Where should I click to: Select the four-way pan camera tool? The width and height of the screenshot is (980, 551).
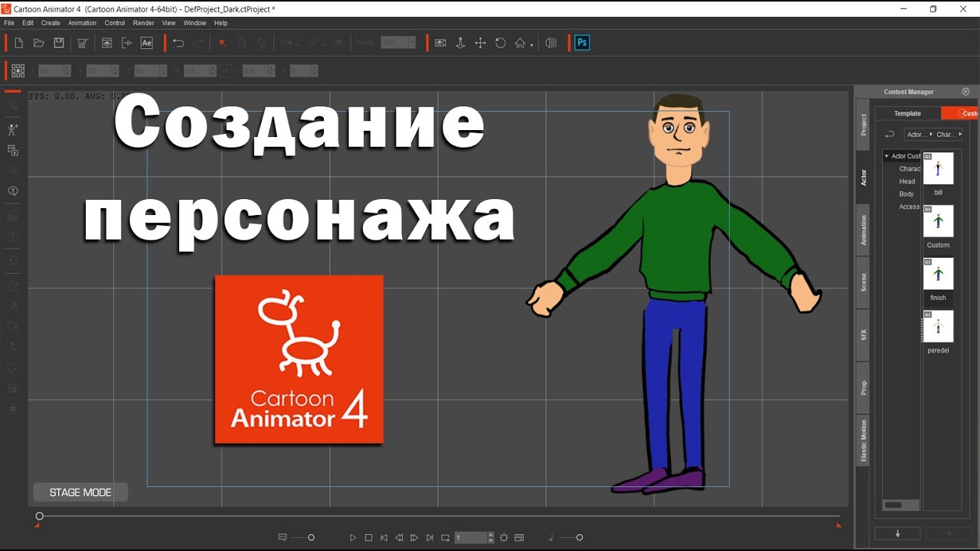(480, 43)
